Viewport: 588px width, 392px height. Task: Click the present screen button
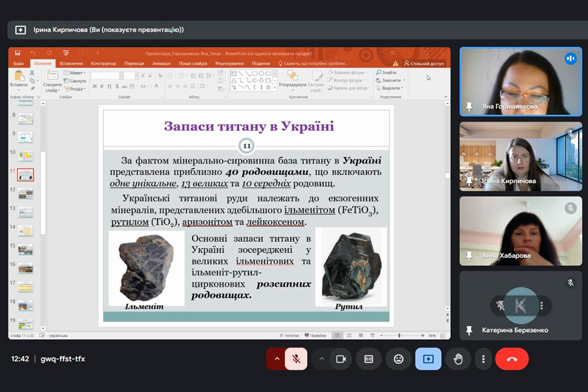pos(428,359)
